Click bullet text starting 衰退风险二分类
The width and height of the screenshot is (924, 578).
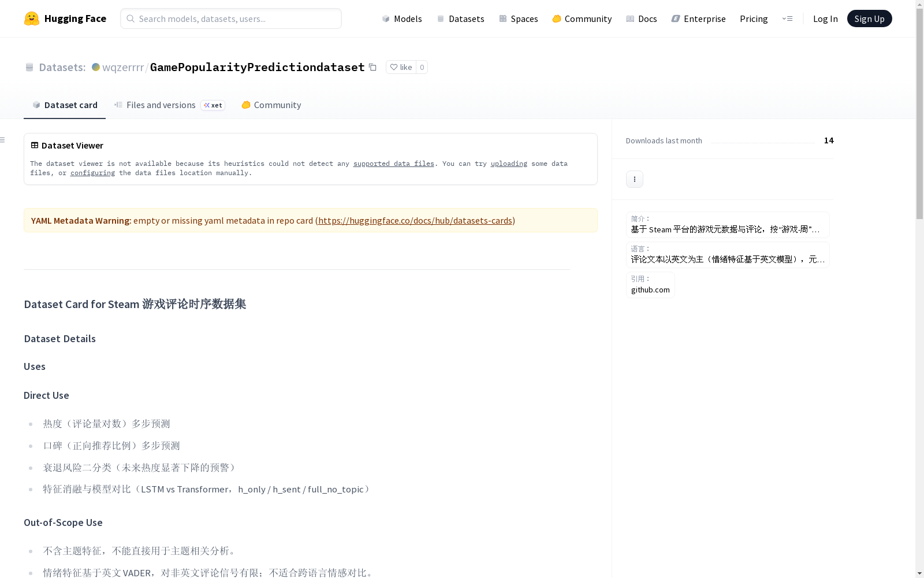pos(140,468)
